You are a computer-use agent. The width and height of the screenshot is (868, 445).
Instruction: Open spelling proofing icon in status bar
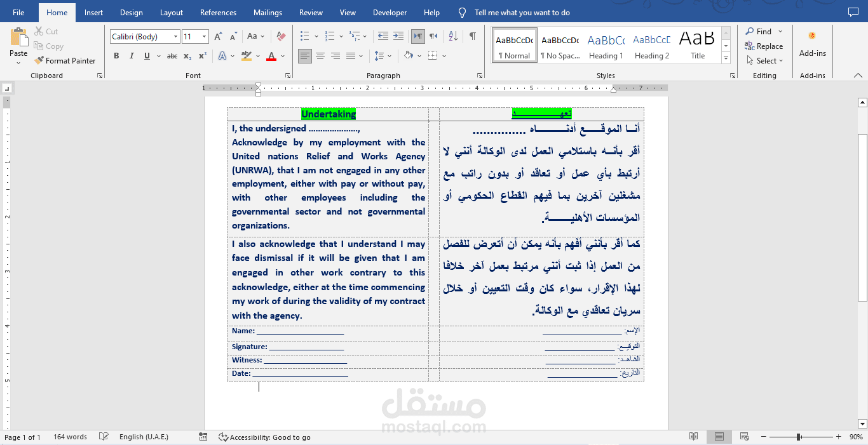(x=104, y=437)
